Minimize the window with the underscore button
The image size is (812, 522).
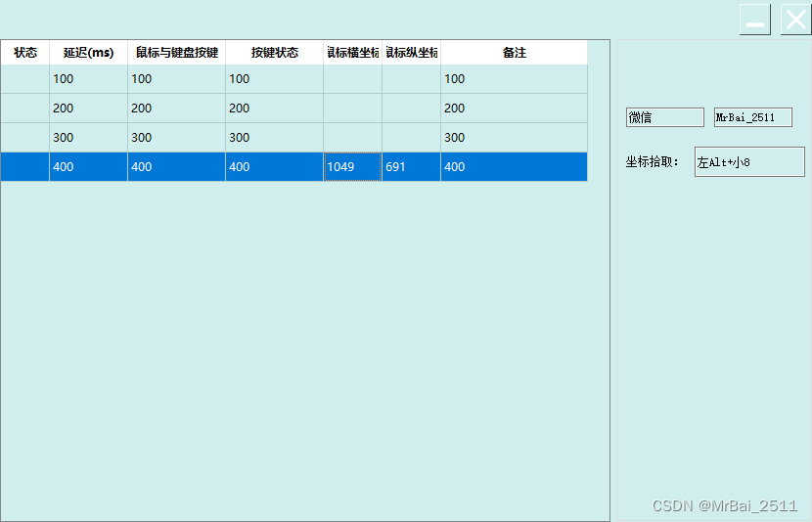(754, 20)
